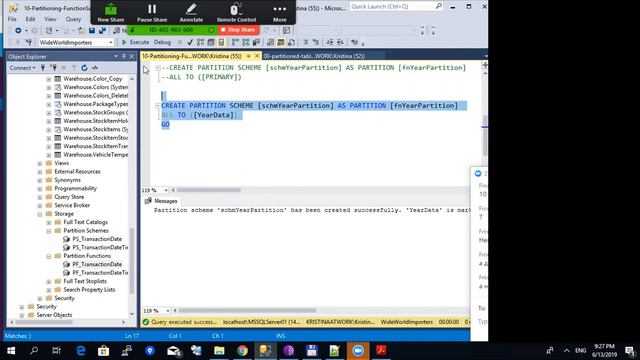Expand the Views folder

(x=40, y=163)
